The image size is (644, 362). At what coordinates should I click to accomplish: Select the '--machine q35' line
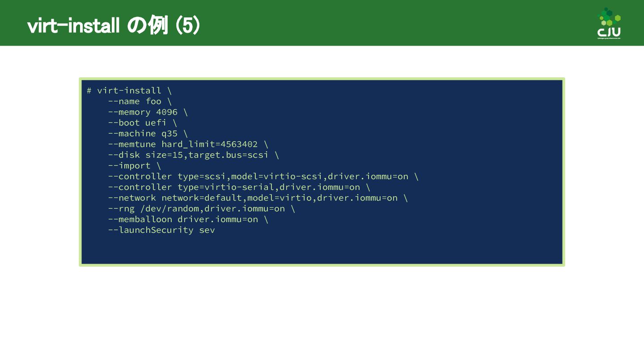click(x=148, y=134)
